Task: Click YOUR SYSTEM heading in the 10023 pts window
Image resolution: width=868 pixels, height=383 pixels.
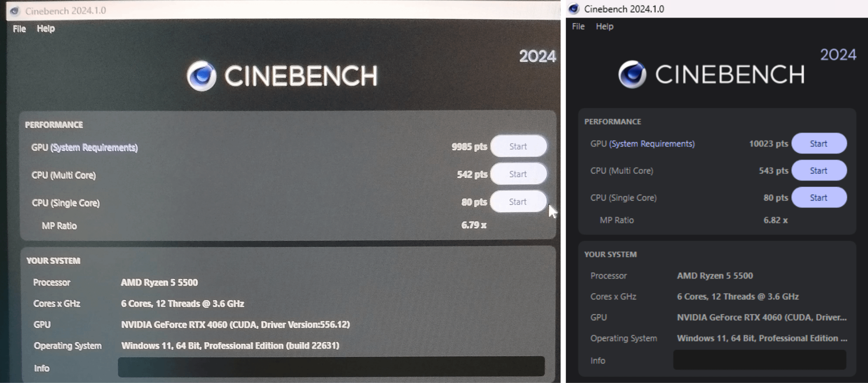Action: point(610,254)
